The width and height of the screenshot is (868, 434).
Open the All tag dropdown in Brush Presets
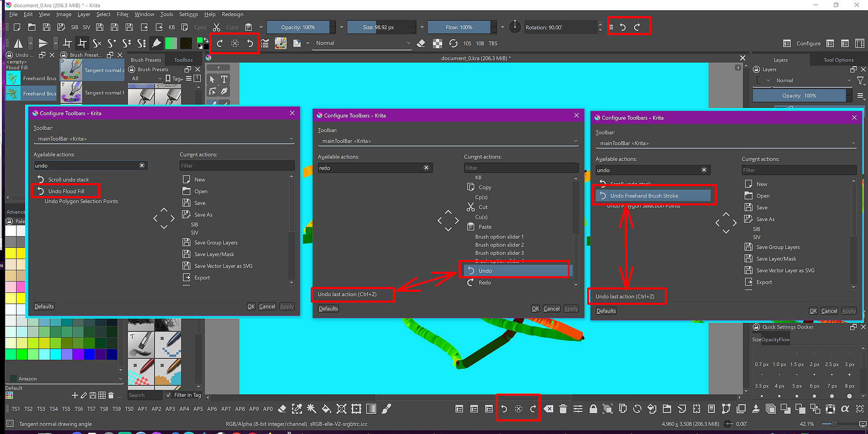tap(146, 79)
